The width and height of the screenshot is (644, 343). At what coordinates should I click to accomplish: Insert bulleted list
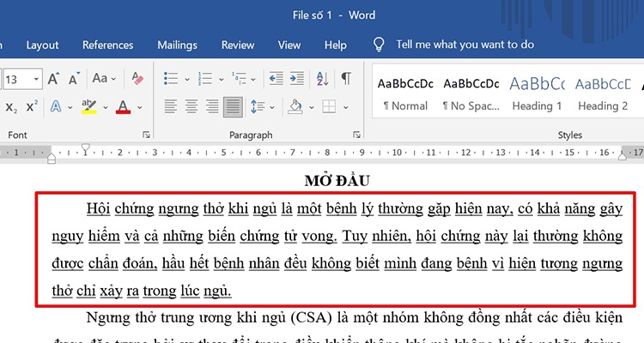[x=171, y=78]
